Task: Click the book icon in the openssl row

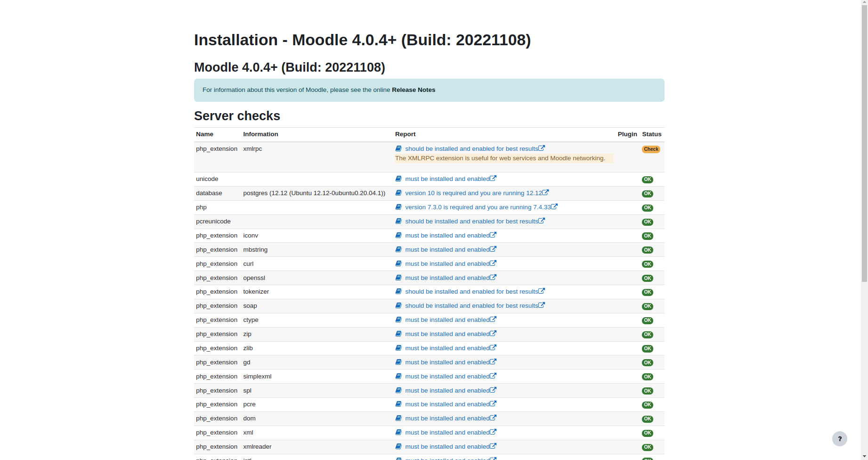Action: tap(398, 278)
